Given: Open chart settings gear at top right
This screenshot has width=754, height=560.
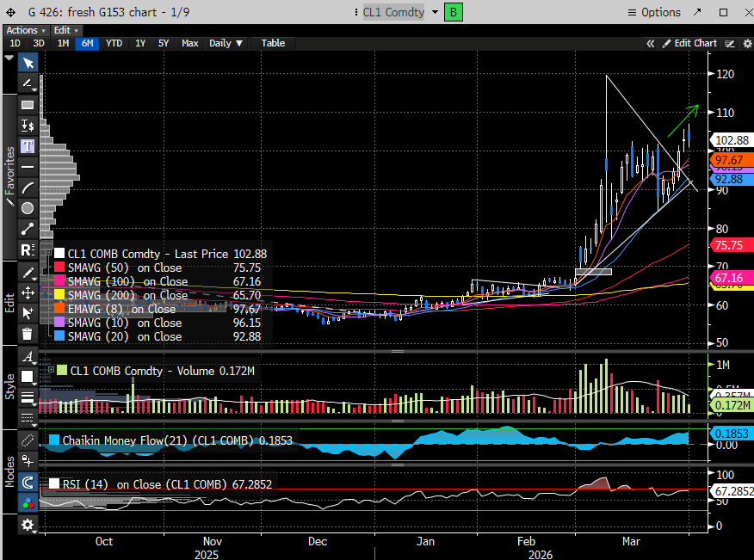Looking at the screenshot, I should click(747, 44).
